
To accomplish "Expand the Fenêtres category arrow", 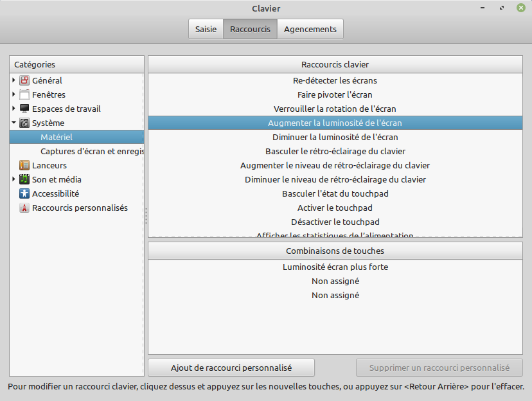I will tap(13, 94).
